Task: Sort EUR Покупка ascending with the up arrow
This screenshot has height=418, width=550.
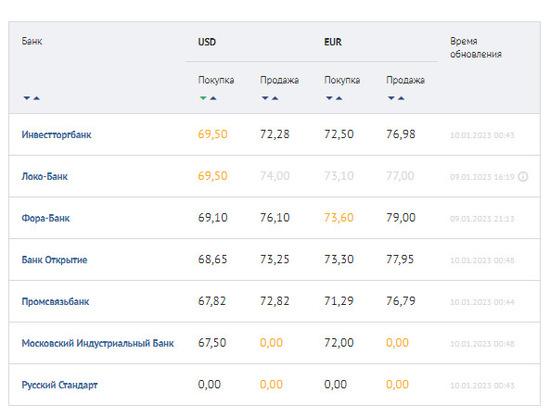Action: (x=339, y=98)
